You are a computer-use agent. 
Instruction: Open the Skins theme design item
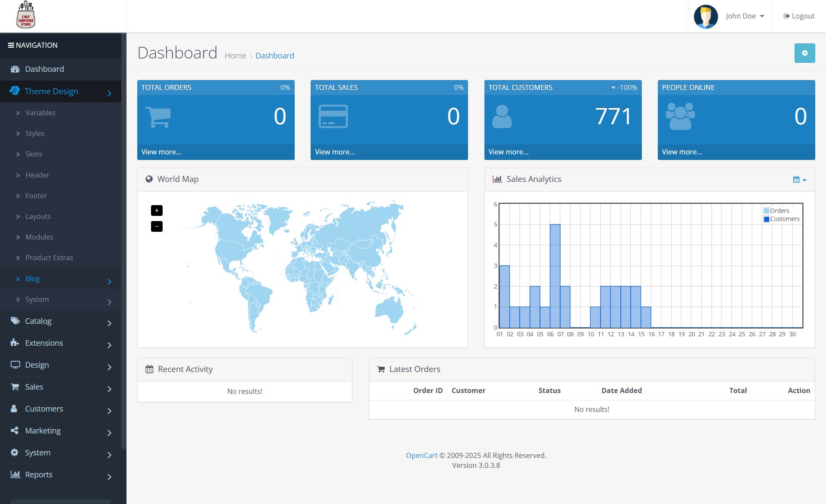[x=34, y=154]
